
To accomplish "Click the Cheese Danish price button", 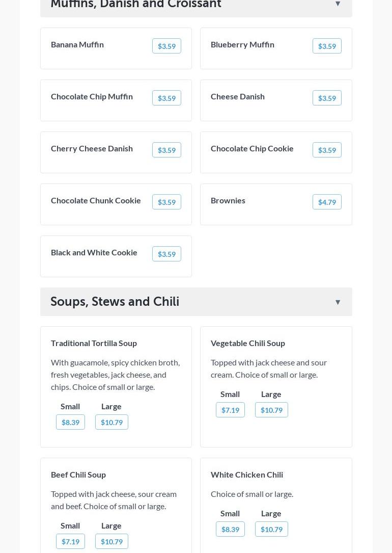I will (327, 98).
